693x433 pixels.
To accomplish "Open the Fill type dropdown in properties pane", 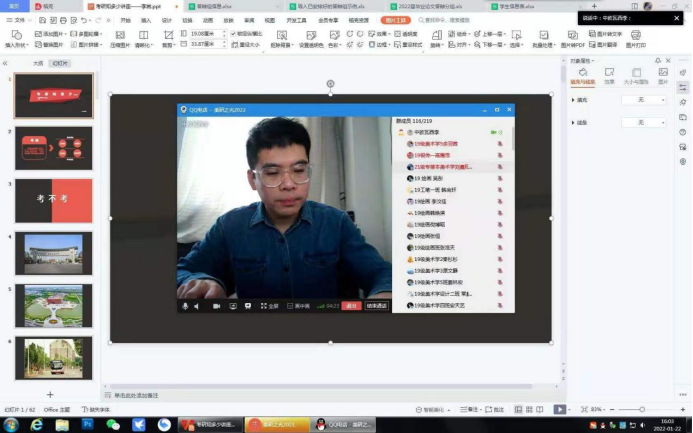I will point(644,100).
